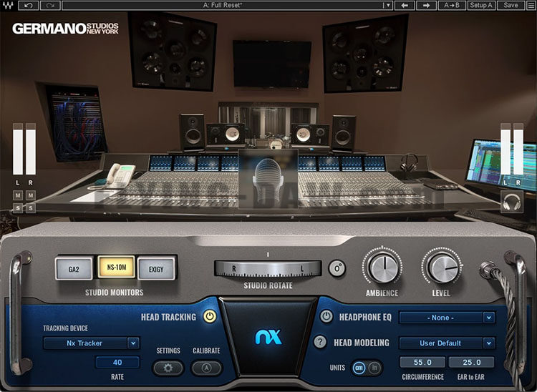Click the tracking Rate field showing 40

[117, 362]
